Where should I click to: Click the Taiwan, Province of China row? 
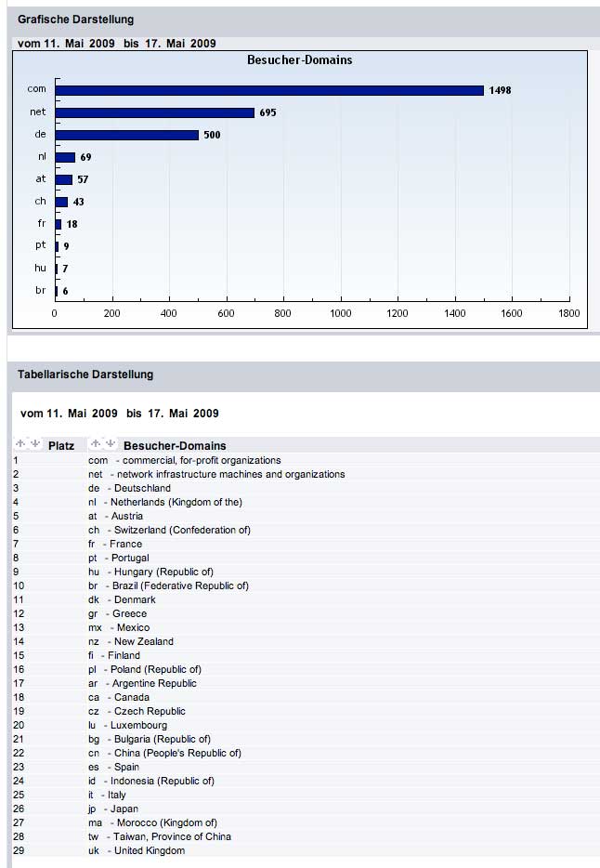(159, 836)
